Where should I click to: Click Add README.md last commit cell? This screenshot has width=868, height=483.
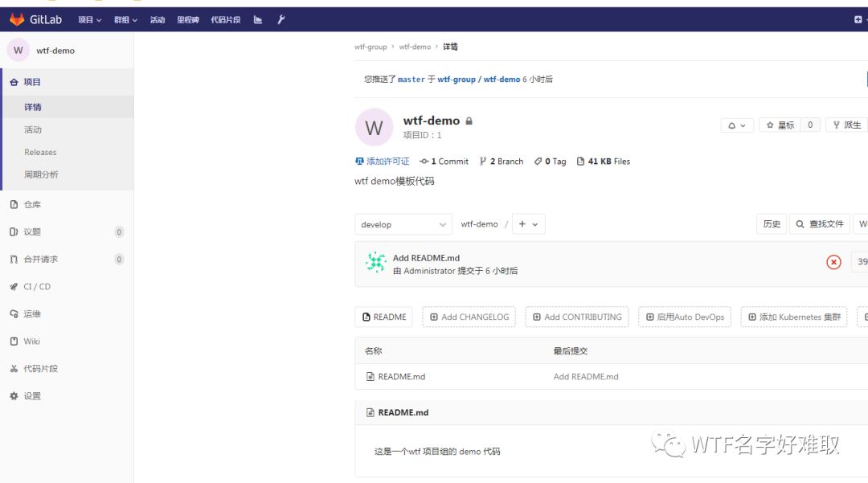click(586, 377)
